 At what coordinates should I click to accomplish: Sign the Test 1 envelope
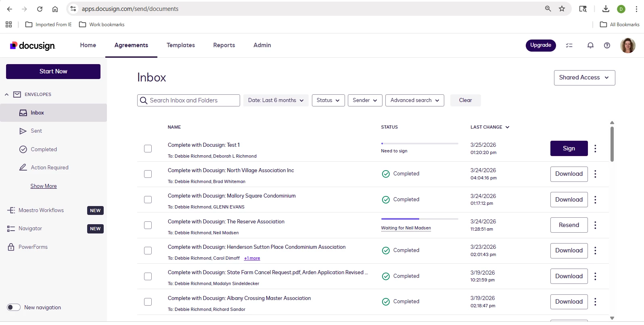pos(569,148)
